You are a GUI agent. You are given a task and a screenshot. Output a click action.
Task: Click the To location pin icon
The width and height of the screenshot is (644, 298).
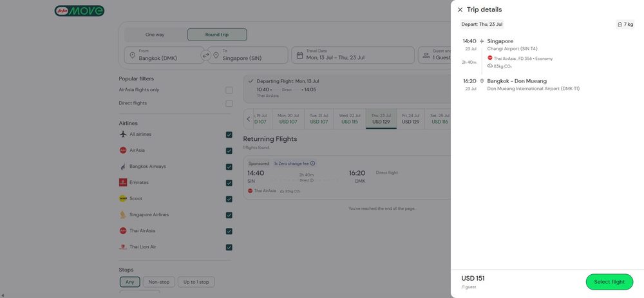pyautogui.click(x=216, y=55)
